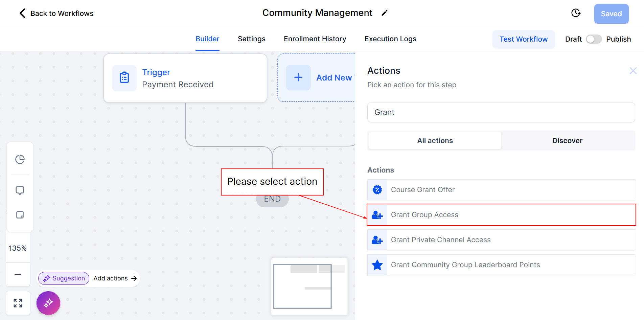This screenshot has width=644, height=320.
Task: Click Add actions suggestion link
Action: 115,278
